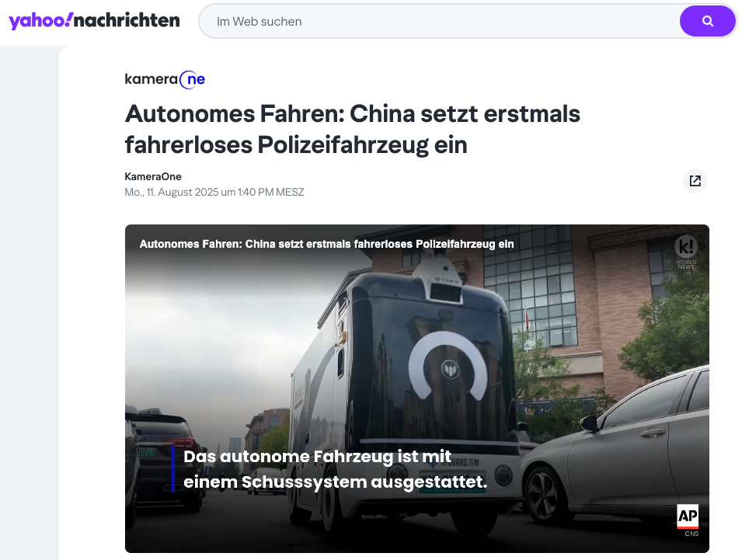Click the silver car in the video
The image size is (742, 560).
(x=623, y=450)
